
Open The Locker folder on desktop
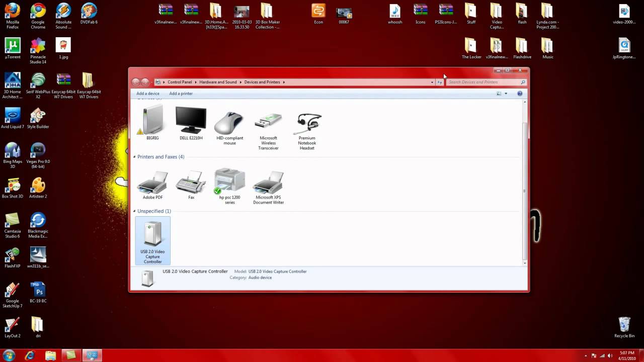click(x=471, y=49)
